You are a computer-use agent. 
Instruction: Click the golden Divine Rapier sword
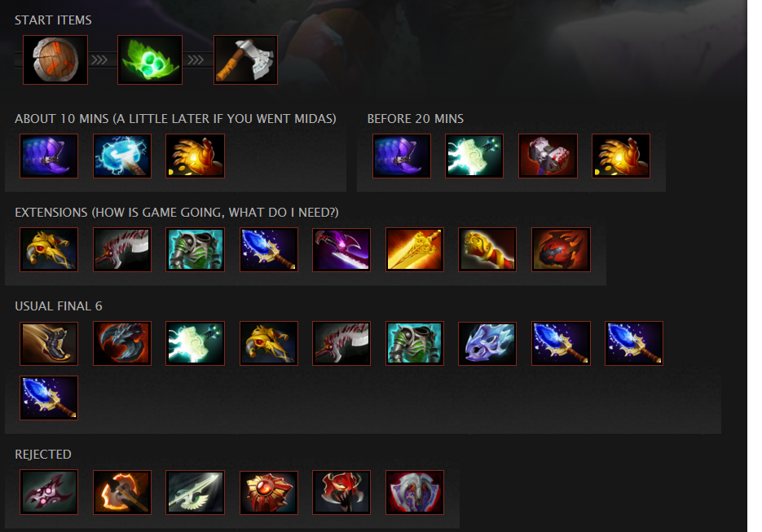(415, 250)
